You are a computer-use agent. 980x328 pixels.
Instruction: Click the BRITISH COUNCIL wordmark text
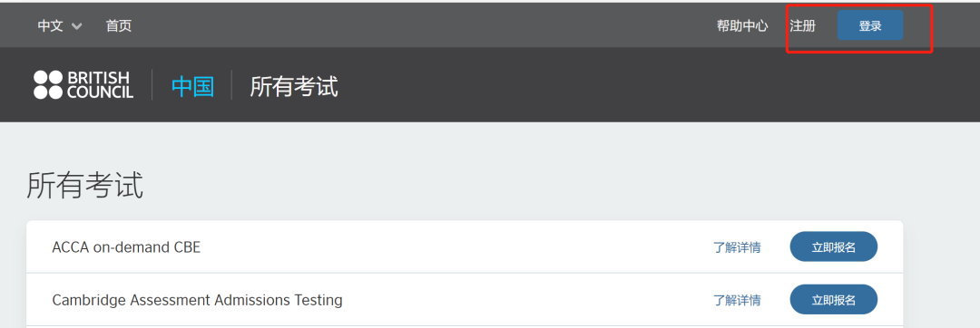[x=100, y=85]
